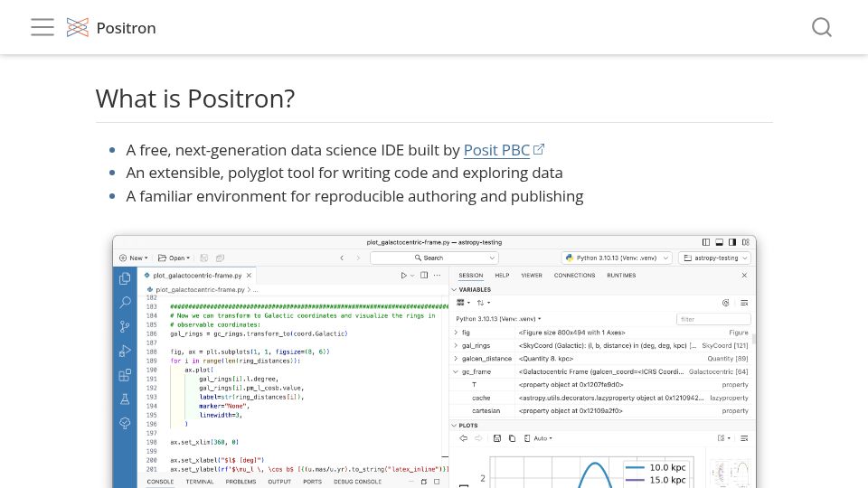This screenshot has width=868, height=488.
Task: Open the editor more-actions ellipsis
Action: click(438, 275)
